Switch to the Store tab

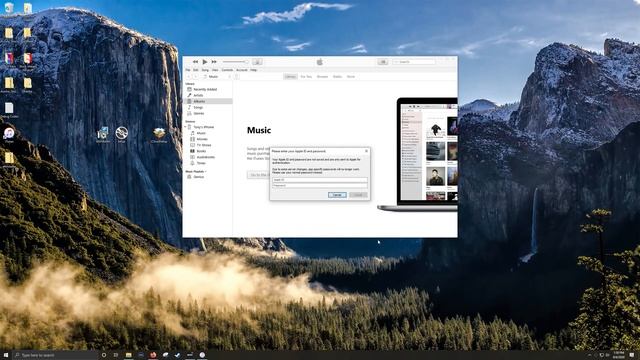351,76
